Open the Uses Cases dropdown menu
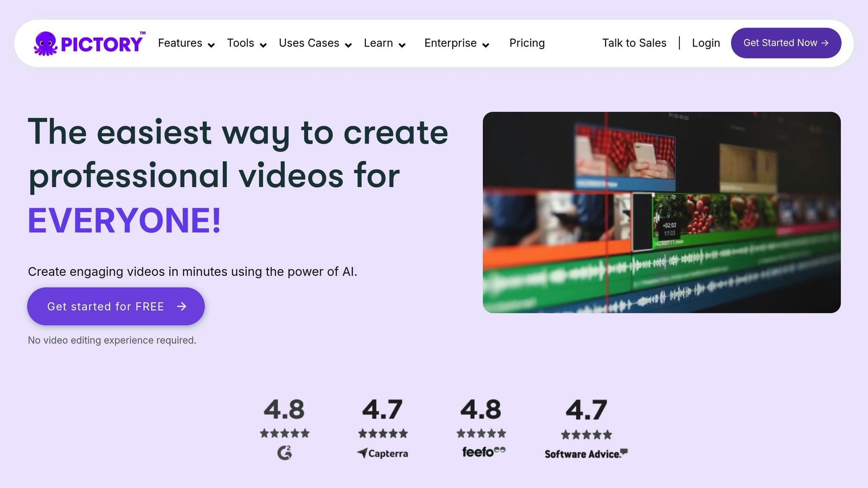 [315, 43]
